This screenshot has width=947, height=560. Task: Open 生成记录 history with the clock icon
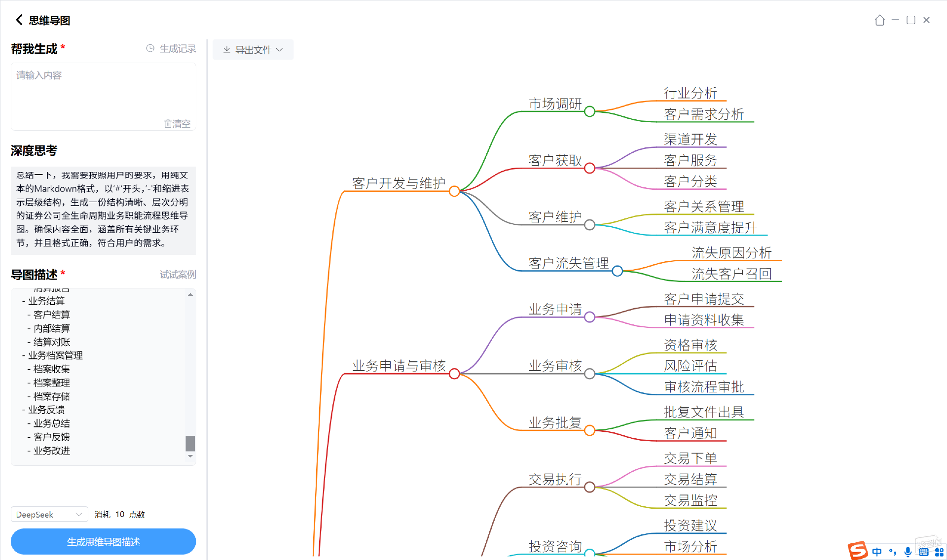[150, 48]
